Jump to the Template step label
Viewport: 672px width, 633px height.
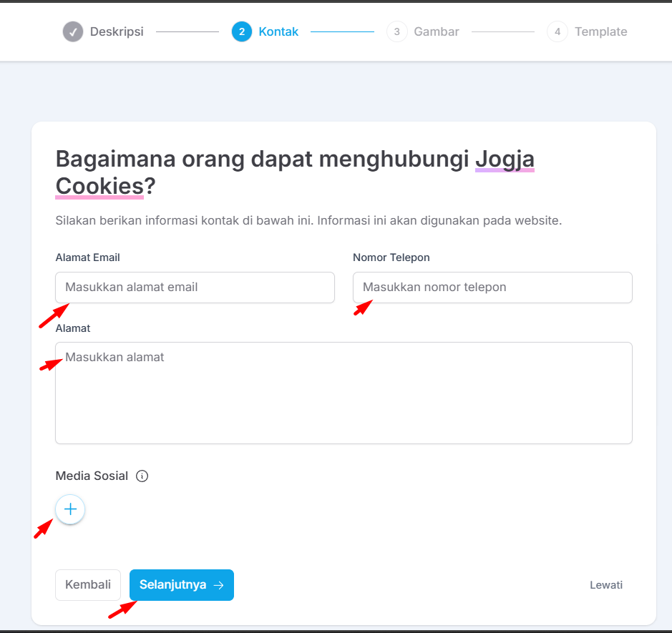(x=600, y=31)
